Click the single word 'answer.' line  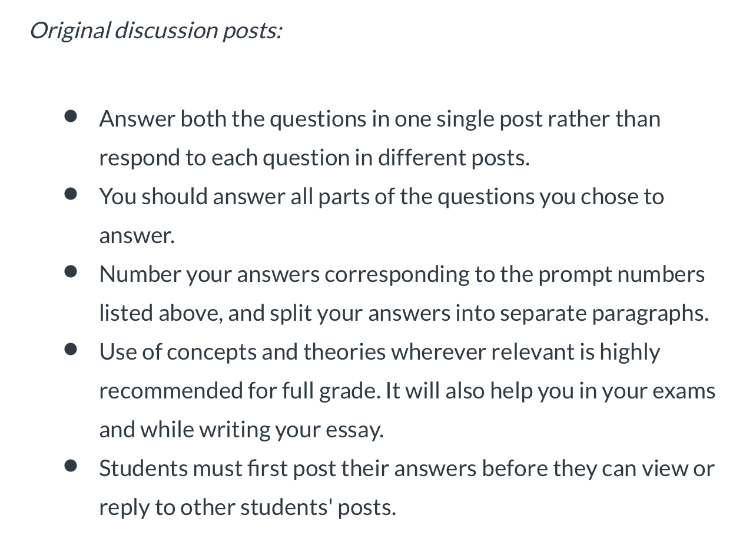pyautogui.click(x=137, y=235)
